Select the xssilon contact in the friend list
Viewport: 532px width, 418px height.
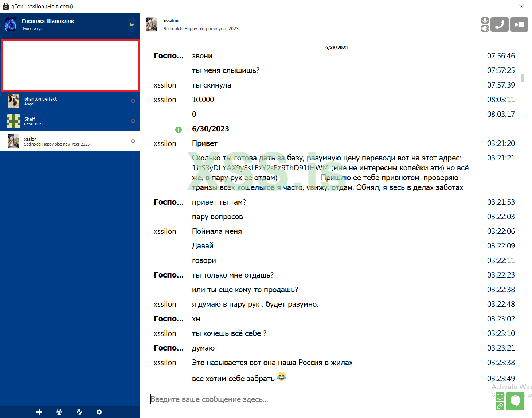pos(70,141)
